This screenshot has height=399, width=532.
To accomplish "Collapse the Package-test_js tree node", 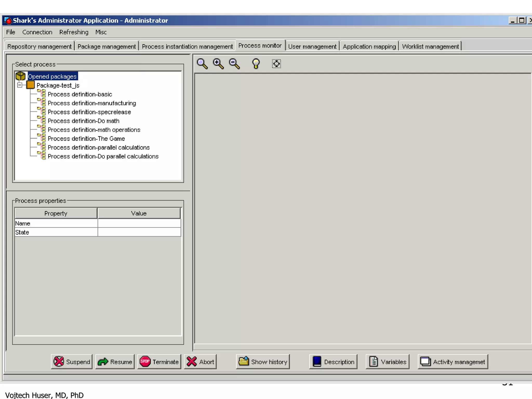I will [19, 85].
